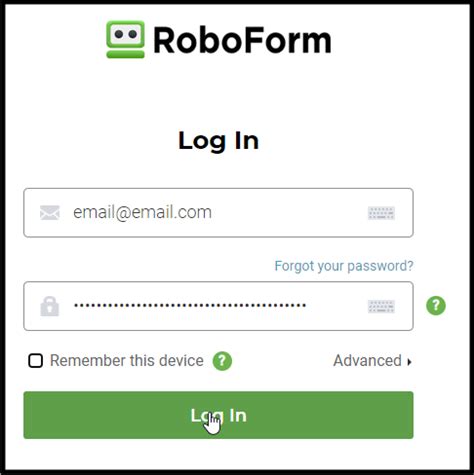
Task: Click the envelope icon in email field
Action: [50, 213]
